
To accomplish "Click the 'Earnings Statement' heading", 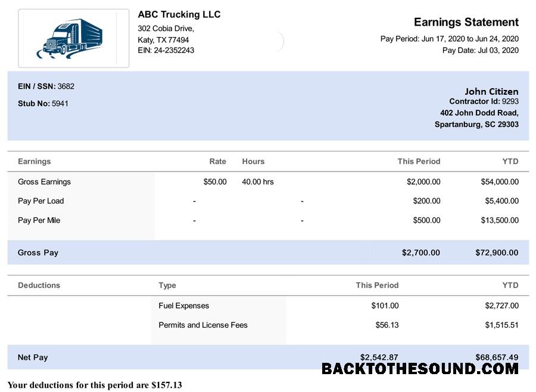I will pos(466,22).
